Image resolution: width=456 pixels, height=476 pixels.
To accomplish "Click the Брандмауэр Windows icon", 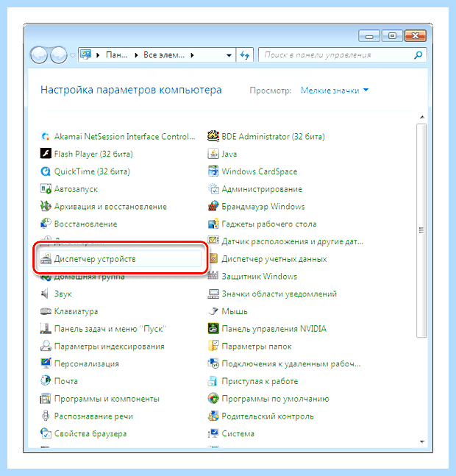I will coord(213,206).
